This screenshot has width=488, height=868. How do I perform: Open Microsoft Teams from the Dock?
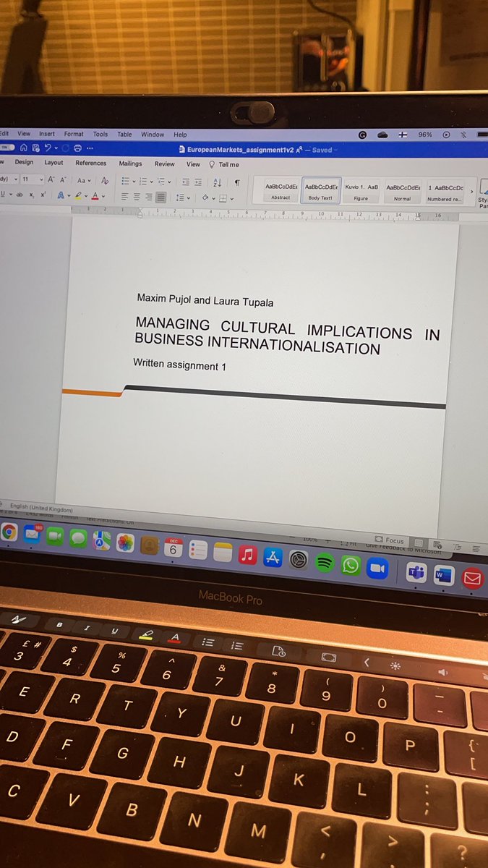point(416,572)
